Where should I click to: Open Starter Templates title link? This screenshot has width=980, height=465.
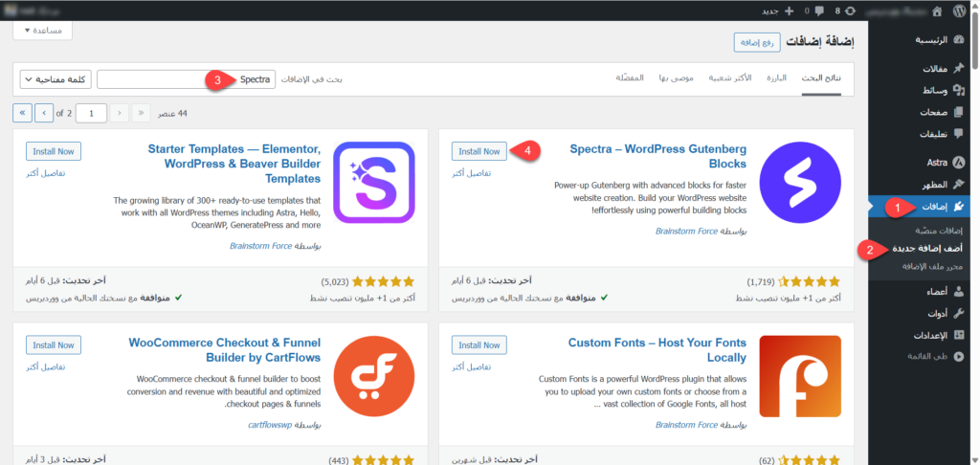pyautogui.click(x=234, y=164)
